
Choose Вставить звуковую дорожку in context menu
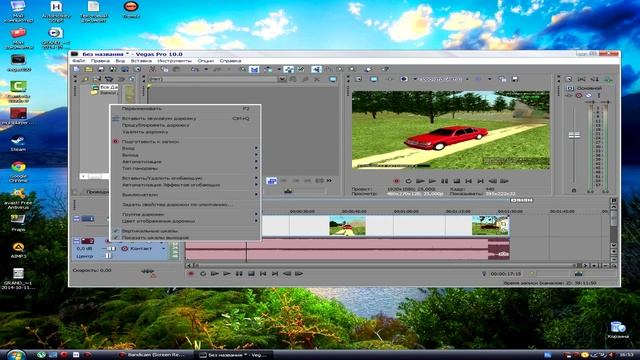tap(185, 118)
